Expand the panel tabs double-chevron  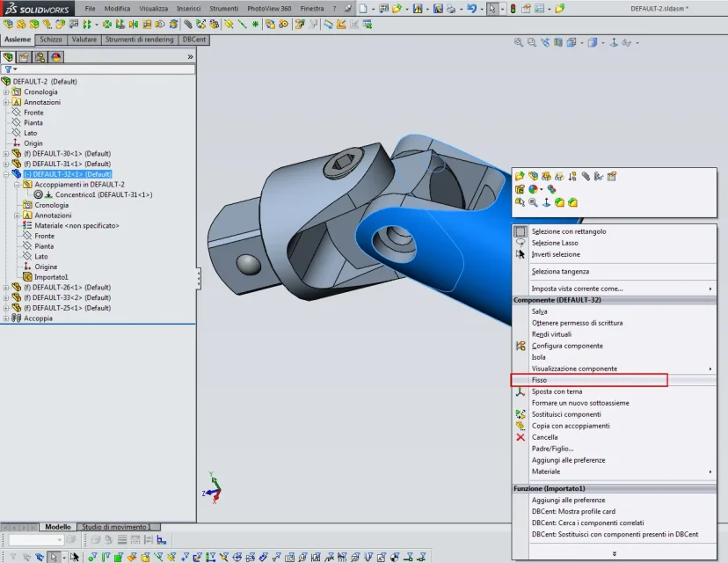pos(190,56)
